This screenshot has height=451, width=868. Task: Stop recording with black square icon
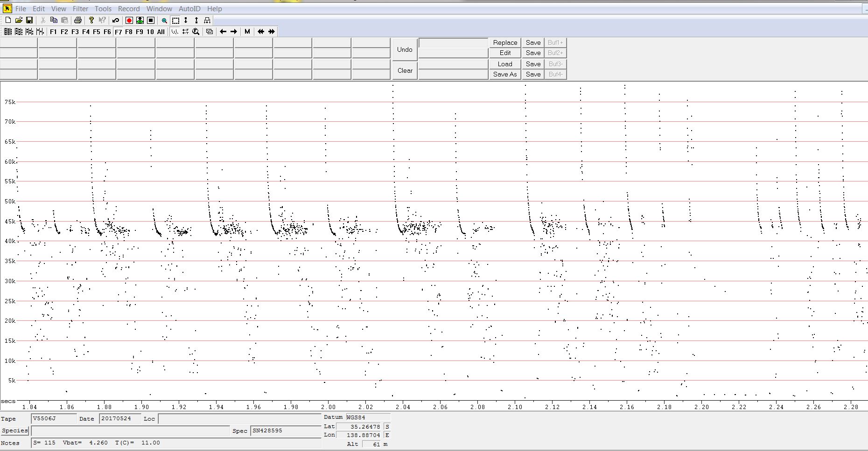pos(151,20)
